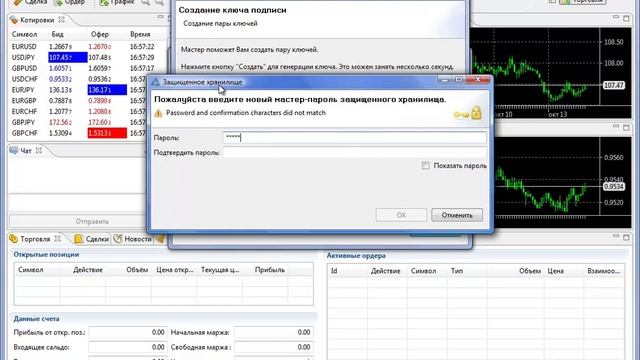640x360 pixels.
Task: Minimize the lower chart panel
Action: pos(616,127)
